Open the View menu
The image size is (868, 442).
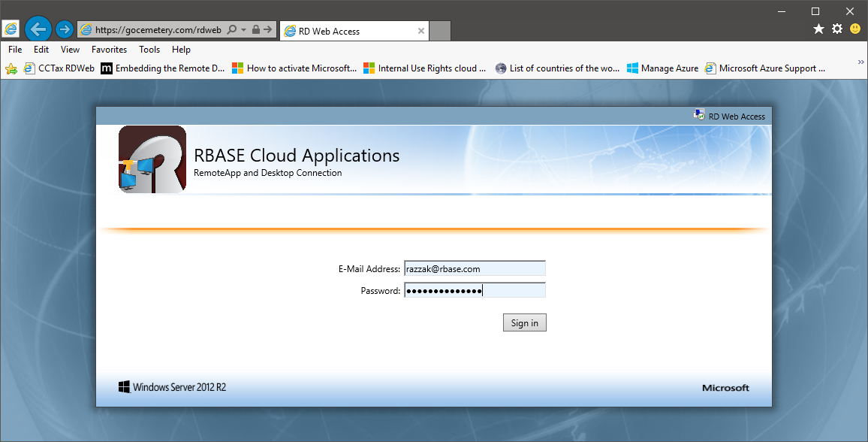pyautogui.click(x=70, y=50)
